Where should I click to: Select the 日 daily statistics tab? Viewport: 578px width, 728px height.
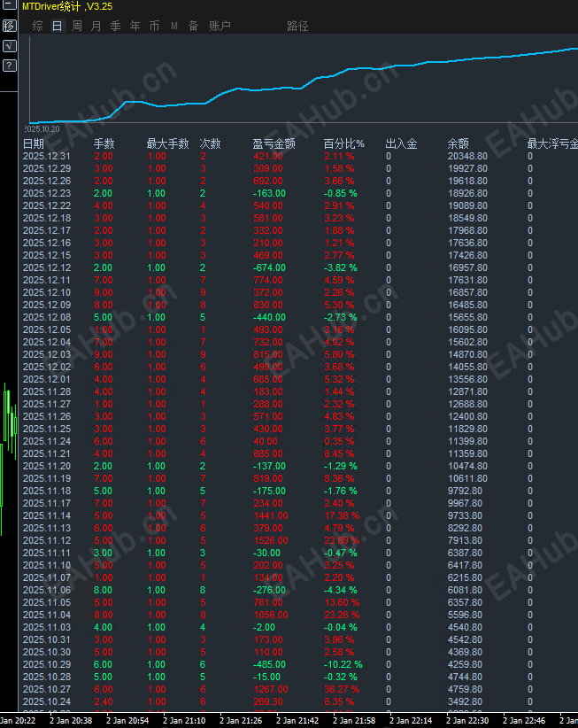tap(57, 26)
